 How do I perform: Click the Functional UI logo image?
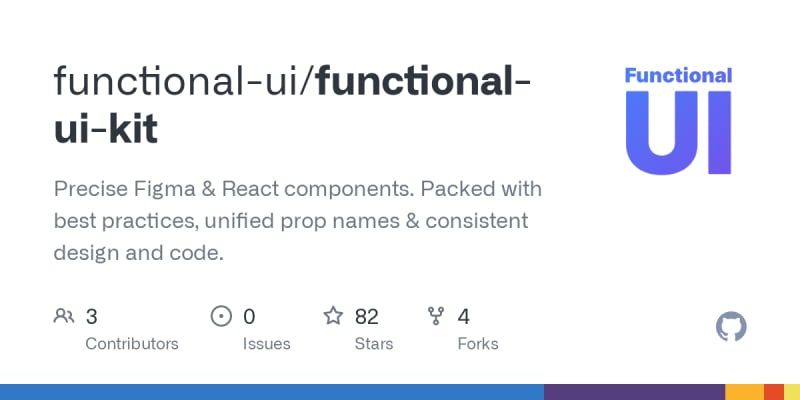pos(678,120)
